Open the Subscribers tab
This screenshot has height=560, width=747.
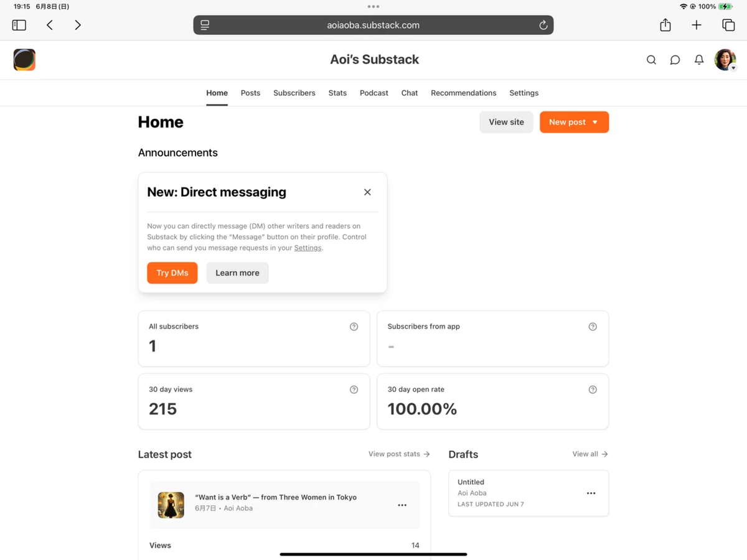coord(294,93)
